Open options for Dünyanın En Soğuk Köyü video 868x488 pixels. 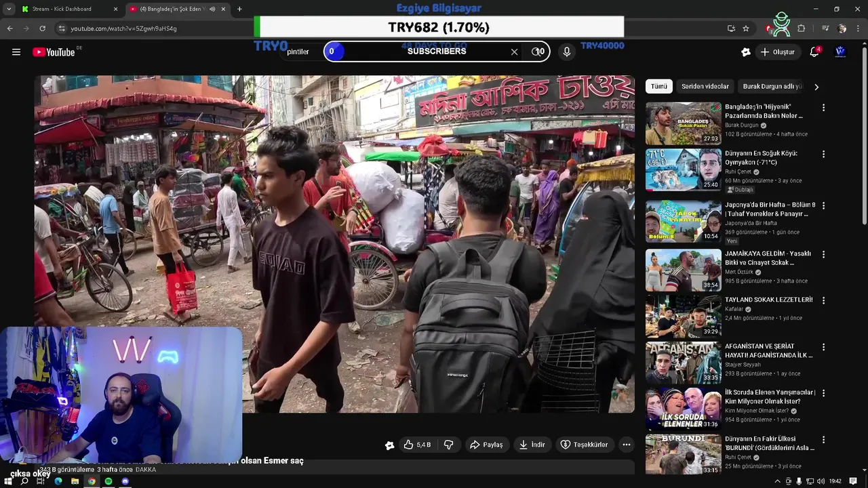click(824, 155)
